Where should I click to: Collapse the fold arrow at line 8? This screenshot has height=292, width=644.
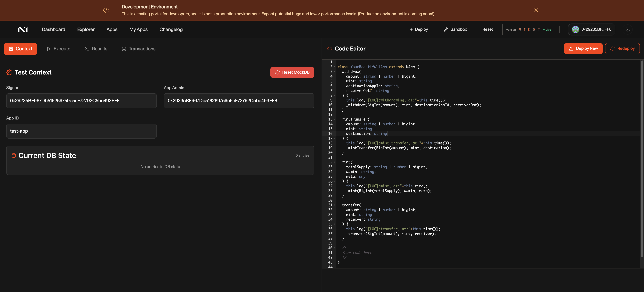pos(335,95)
